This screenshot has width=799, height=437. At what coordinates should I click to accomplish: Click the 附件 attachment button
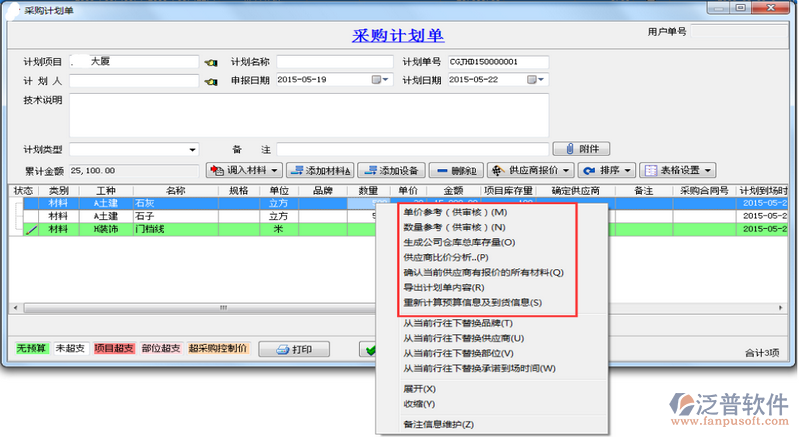581,149
